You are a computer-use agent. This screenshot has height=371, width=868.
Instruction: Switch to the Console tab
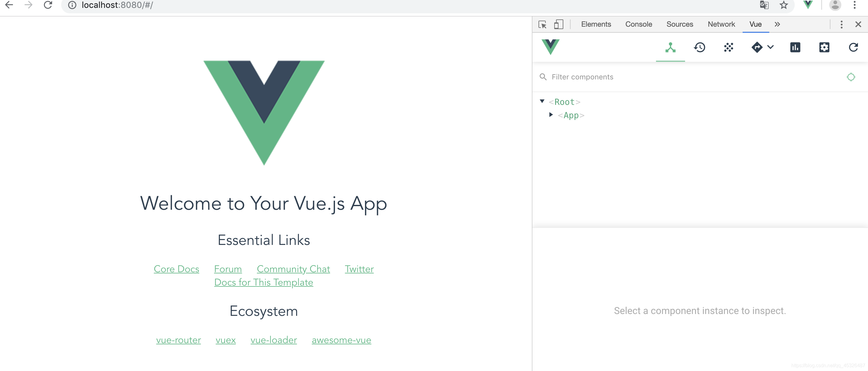[638, 24]
